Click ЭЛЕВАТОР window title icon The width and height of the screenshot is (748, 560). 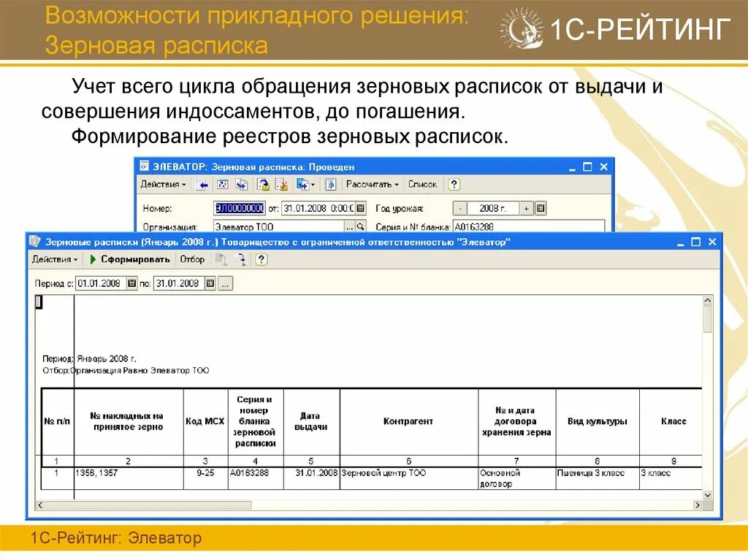coord(144,166)
